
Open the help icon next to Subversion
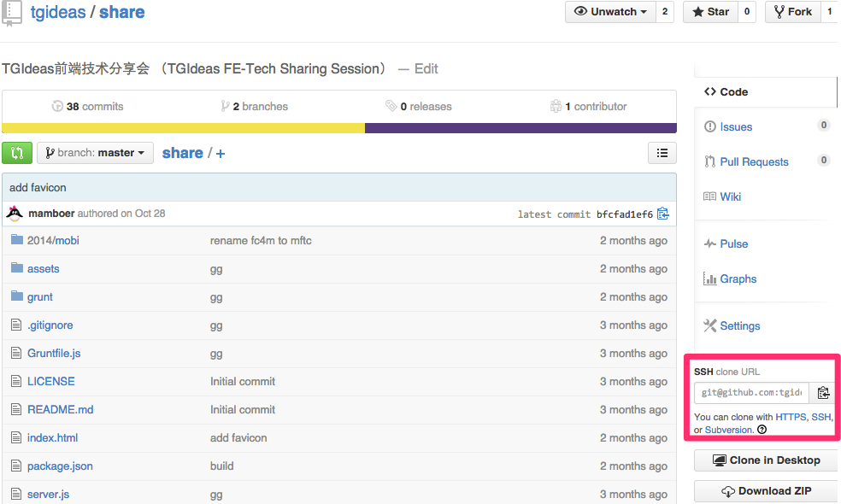click(762, 430)
